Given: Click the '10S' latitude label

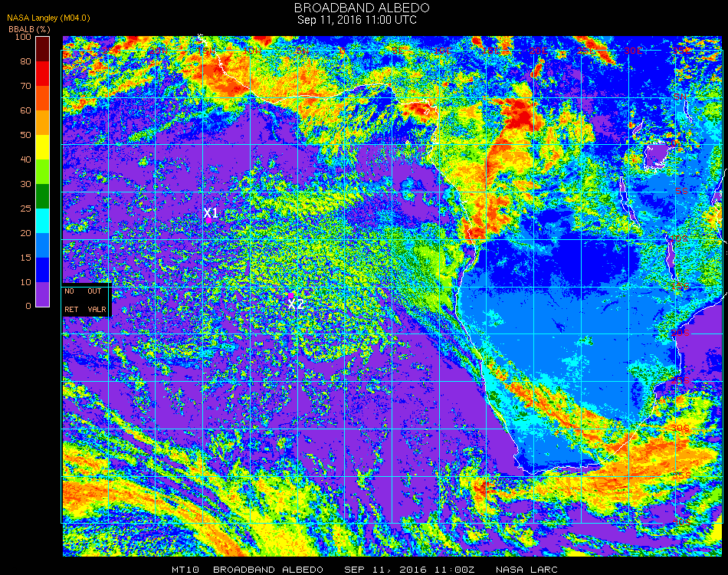Looking at the screenshot, I should 679,238.
